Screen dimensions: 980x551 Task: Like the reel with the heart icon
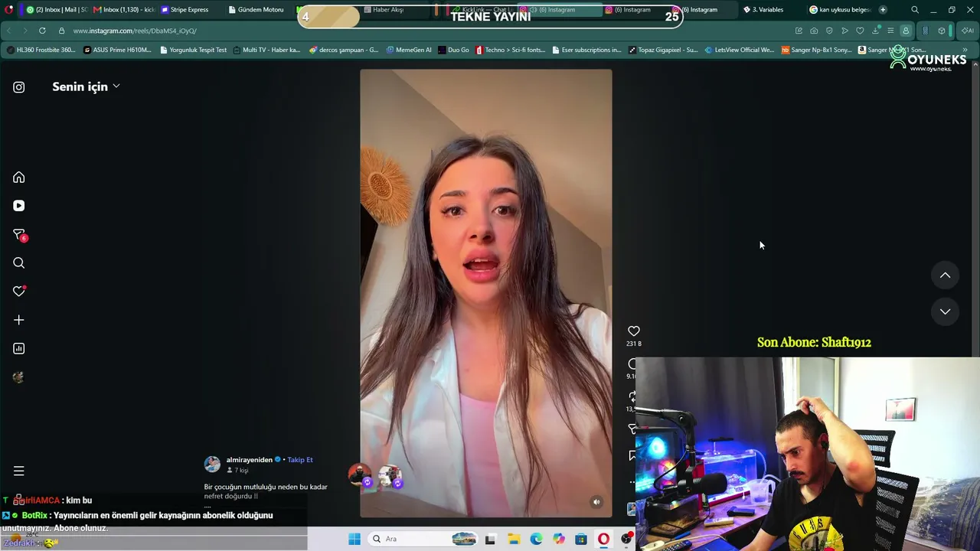point(634,331)
